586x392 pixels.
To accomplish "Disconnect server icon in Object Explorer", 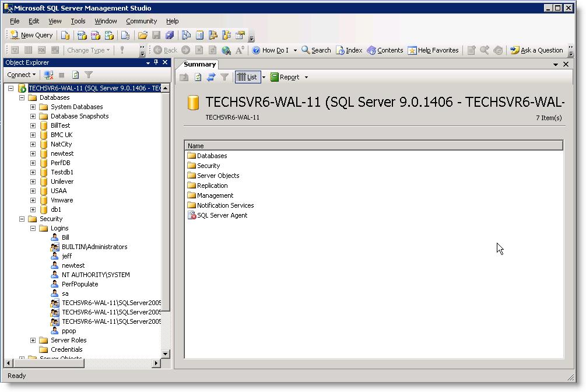I will (x=48, y=75).
